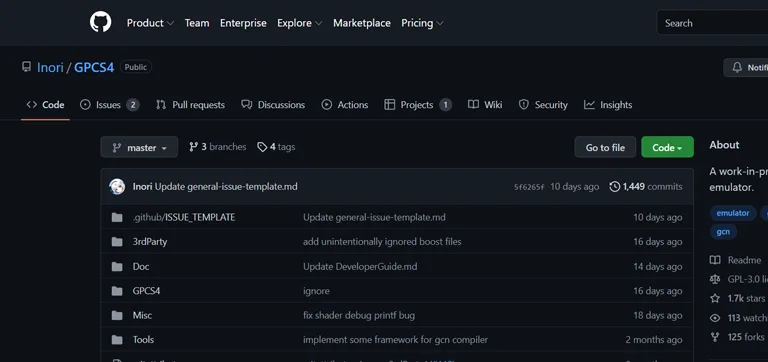Open the 'fix shader debug printf bug' commit

pos(359,315)
